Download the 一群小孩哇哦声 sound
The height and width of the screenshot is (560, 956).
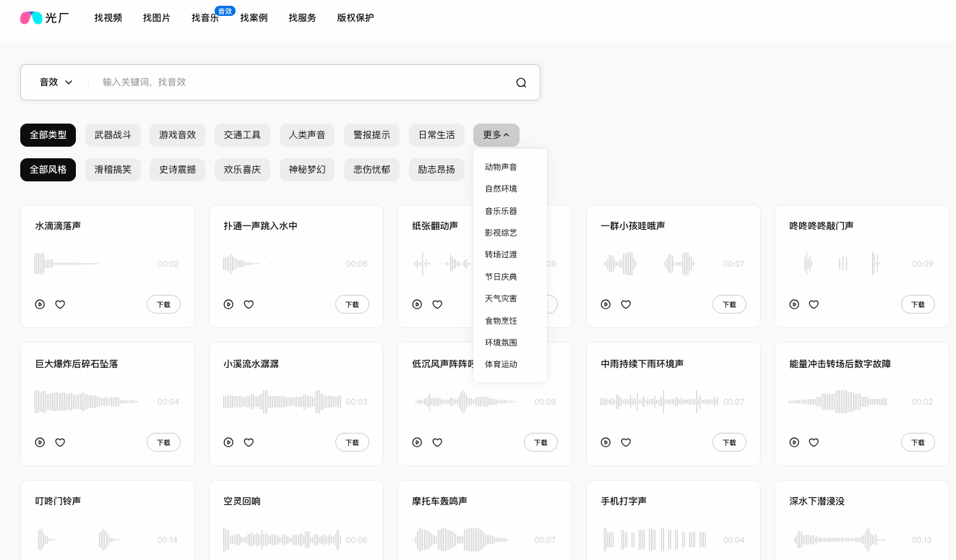(729, 304)
